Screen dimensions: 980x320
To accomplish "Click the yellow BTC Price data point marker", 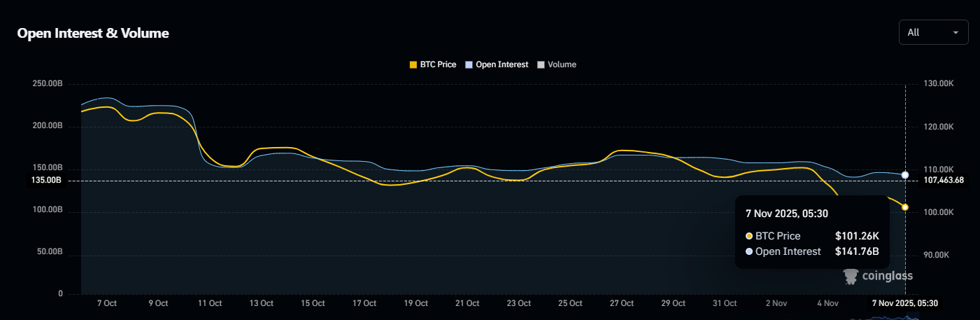I will [905, 207].
